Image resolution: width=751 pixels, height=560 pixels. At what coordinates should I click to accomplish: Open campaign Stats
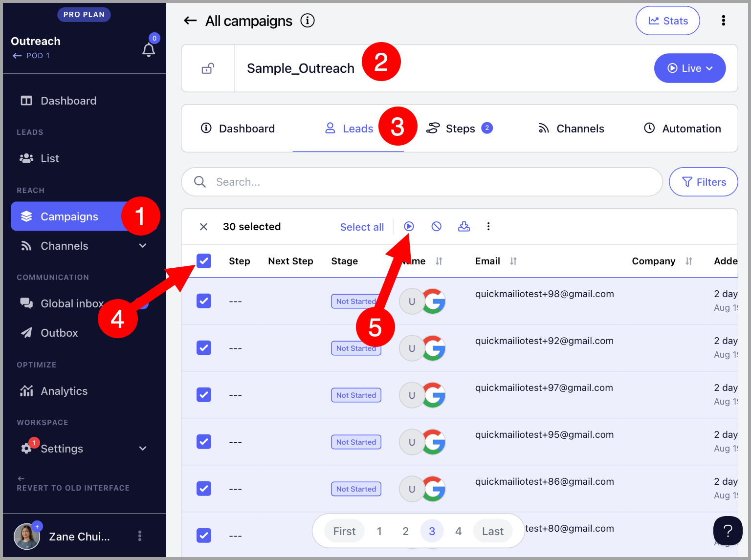(x=667, y=21)
